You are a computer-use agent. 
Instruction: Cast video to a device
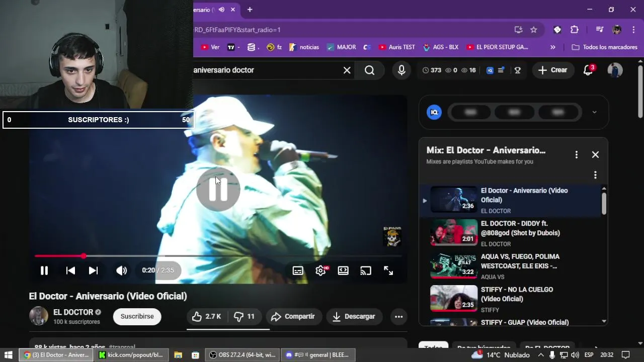(x=366, y=270)
